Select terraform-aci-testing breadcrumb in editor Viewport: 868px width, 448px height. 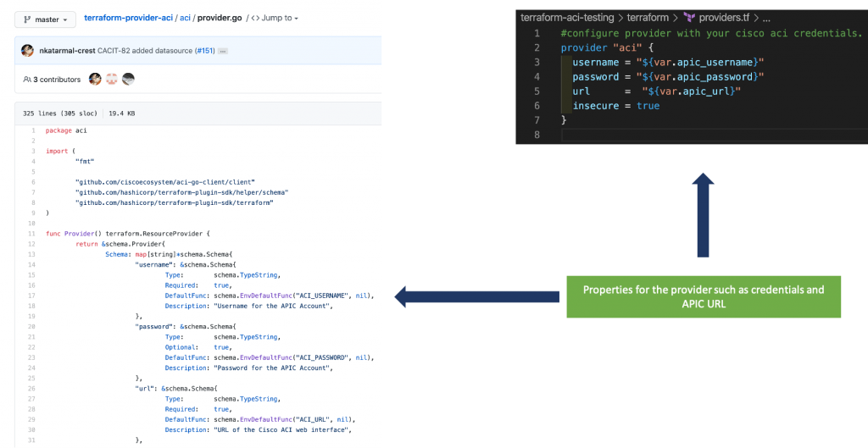tap(569, 17)
